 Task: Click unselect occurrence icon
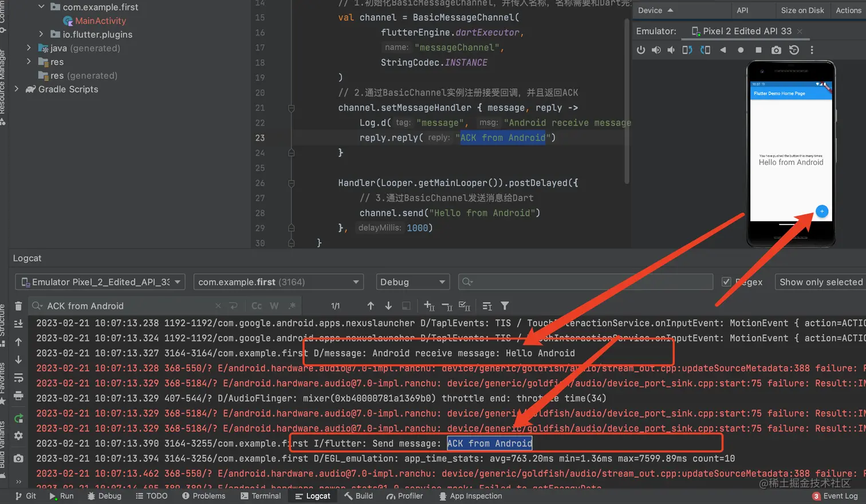coord(447,306)
